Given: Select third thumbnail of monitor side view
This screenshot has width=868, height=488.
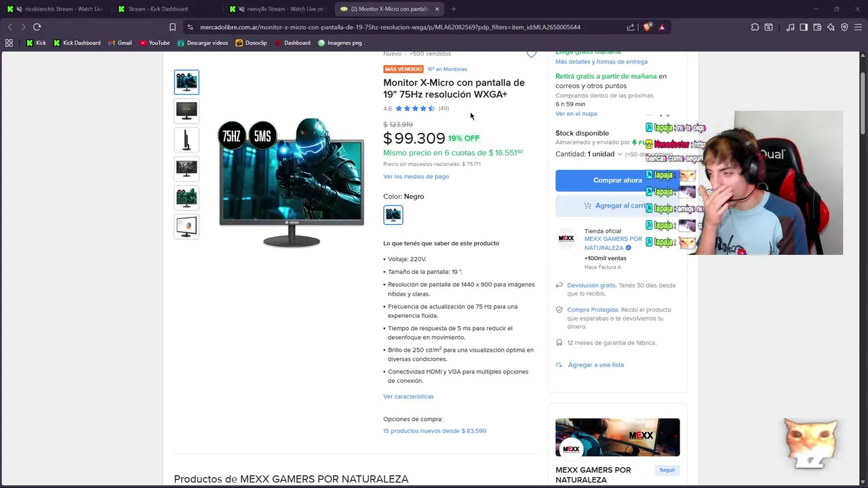Looking at the screenshot, I should coord(186,140).
